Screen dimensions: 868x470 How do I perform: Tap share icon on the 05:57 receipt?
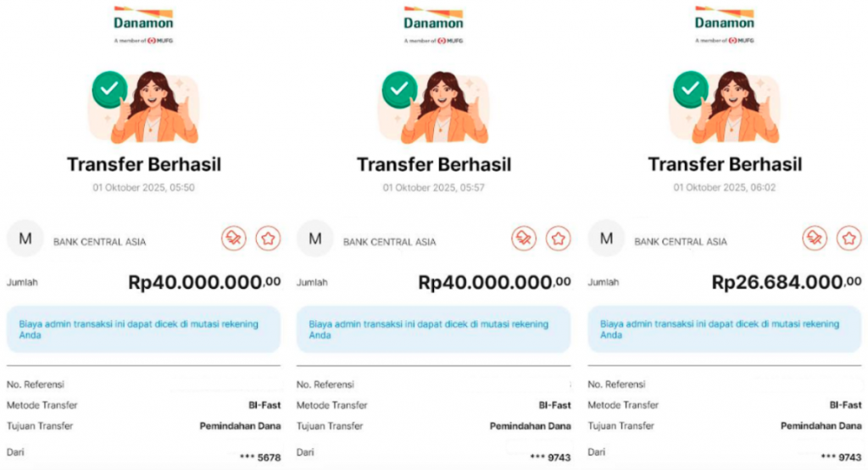tap(524, 239)
